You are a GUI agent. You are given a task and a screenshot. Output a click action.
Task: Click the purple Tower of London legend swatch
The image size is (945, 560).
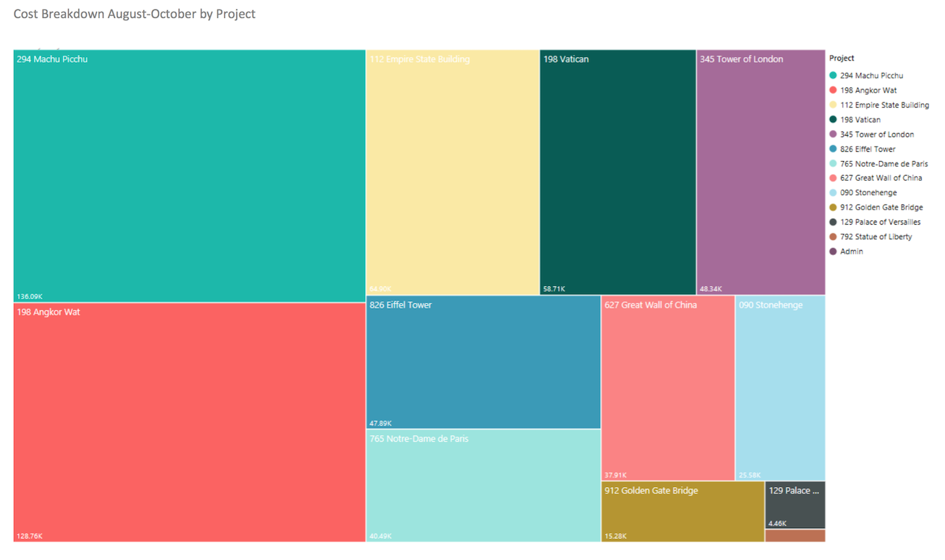[833, 134]
